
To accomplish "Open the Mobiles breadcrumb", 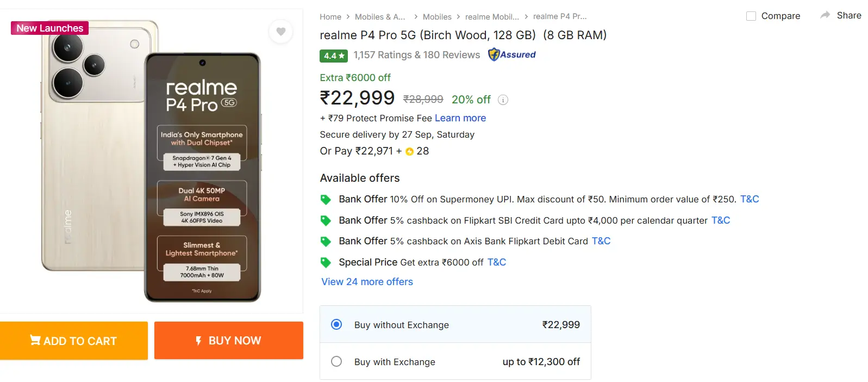I will pos(438,17).
